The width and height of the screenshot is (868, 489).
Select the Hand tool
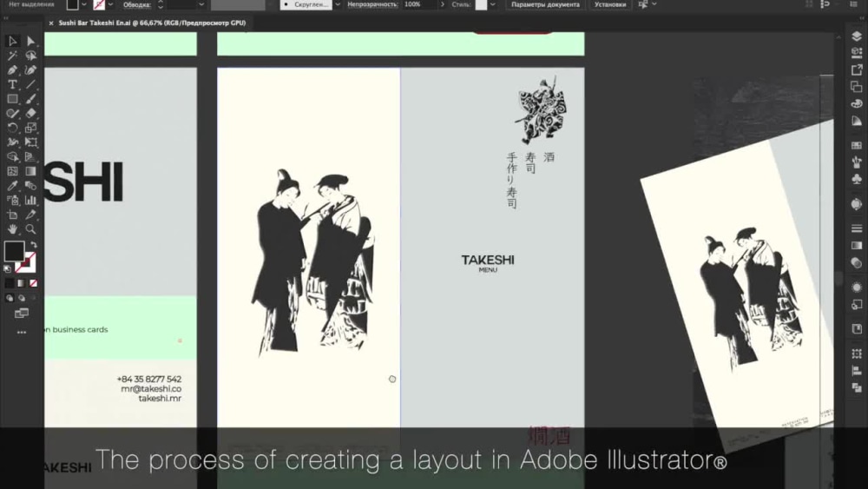(13, 229)
